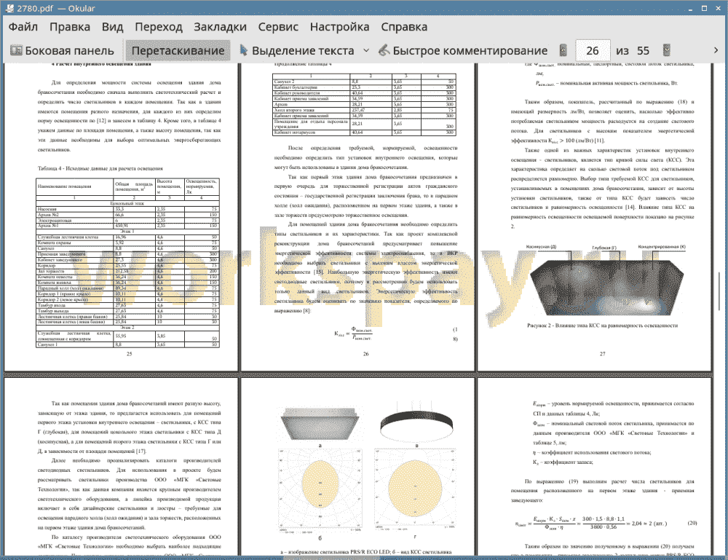Activate the Перетаскивание browse mode
The height and width of the screenshot is (560, 728).
point(178,50)
